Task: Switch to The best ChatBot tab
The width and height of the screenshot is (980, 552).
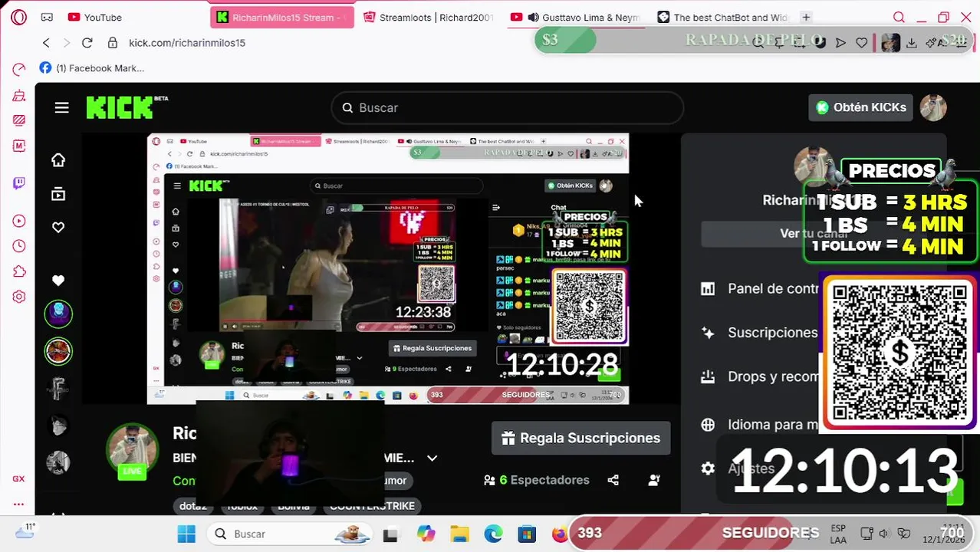Action: [722, 17]
